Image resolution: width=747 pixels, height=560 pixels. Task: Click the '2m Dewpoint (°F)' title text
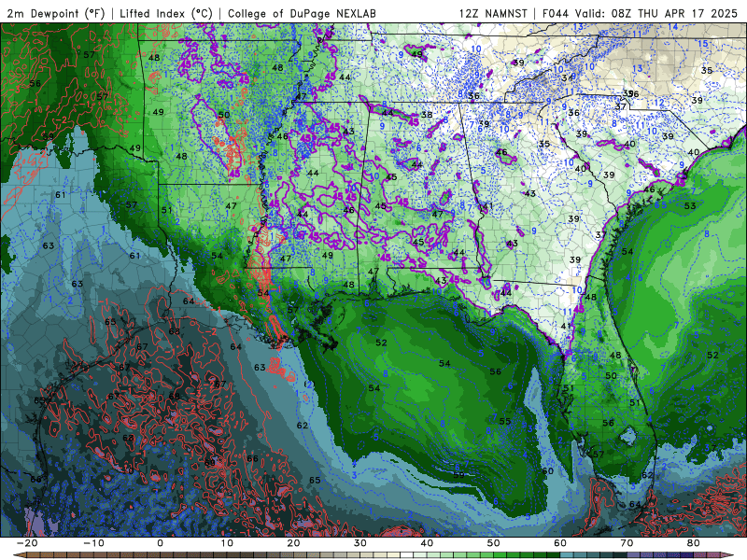[56, 13]
